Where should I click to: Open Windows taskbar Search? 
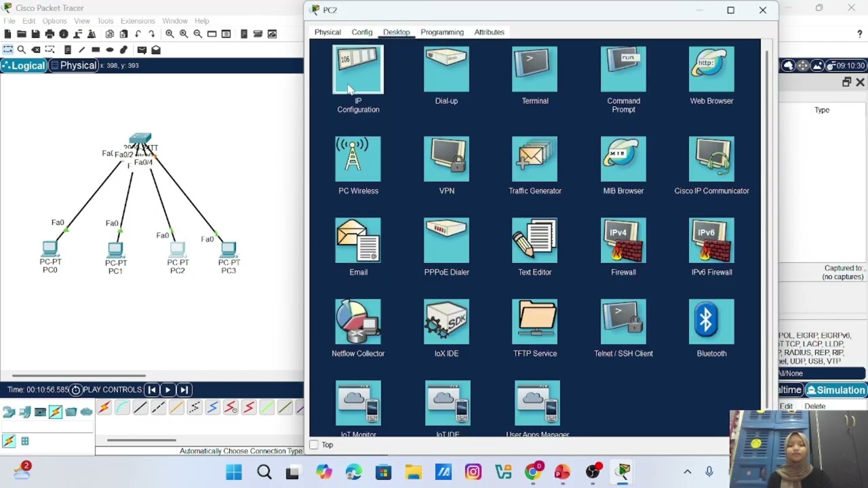pos(264,472)
